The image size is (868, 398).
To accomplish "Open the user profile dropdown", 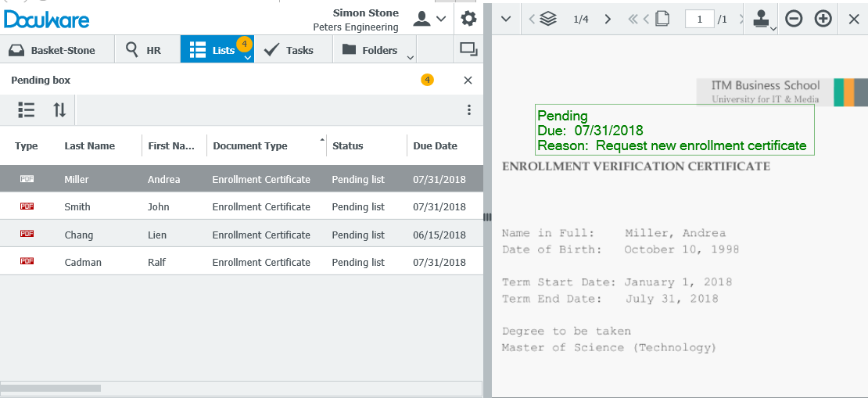I will (429, 19).
